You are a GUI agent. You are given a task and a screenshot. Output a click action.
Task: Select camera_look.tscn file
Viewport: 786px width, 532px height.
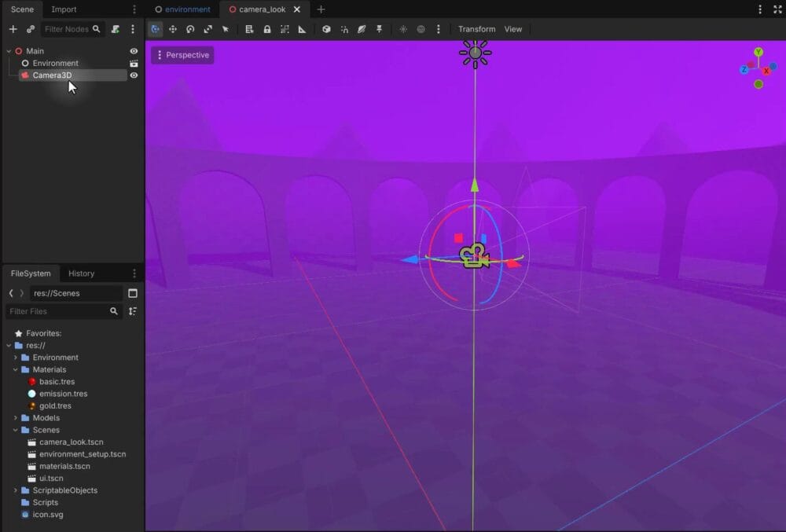72,442
